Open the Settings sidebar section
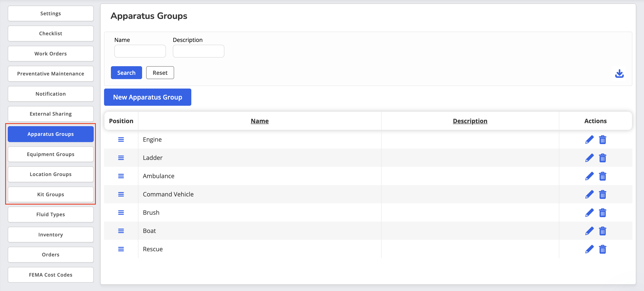Screen dimensions: 644x291 pyautogui.click(x=51, y=14)
